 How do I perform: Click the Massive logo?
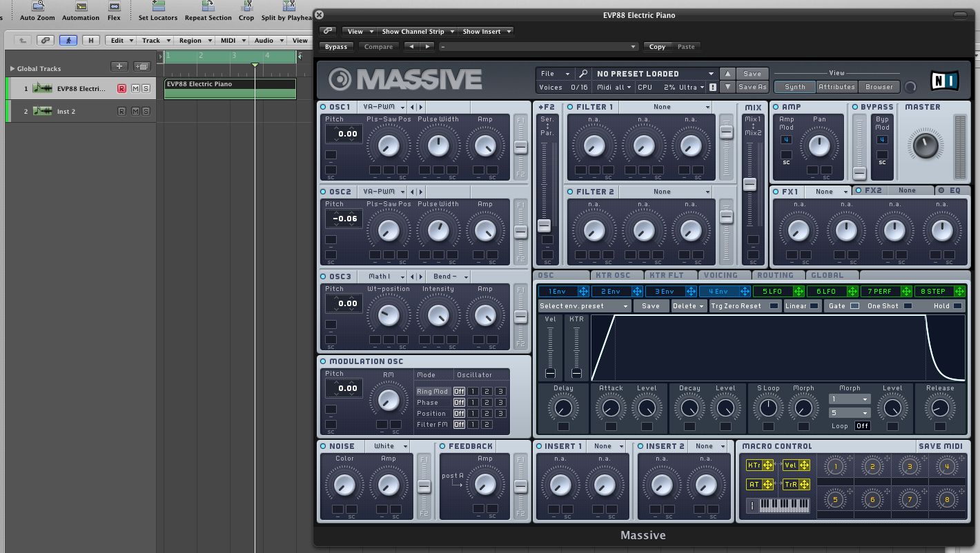coord(405,80)
